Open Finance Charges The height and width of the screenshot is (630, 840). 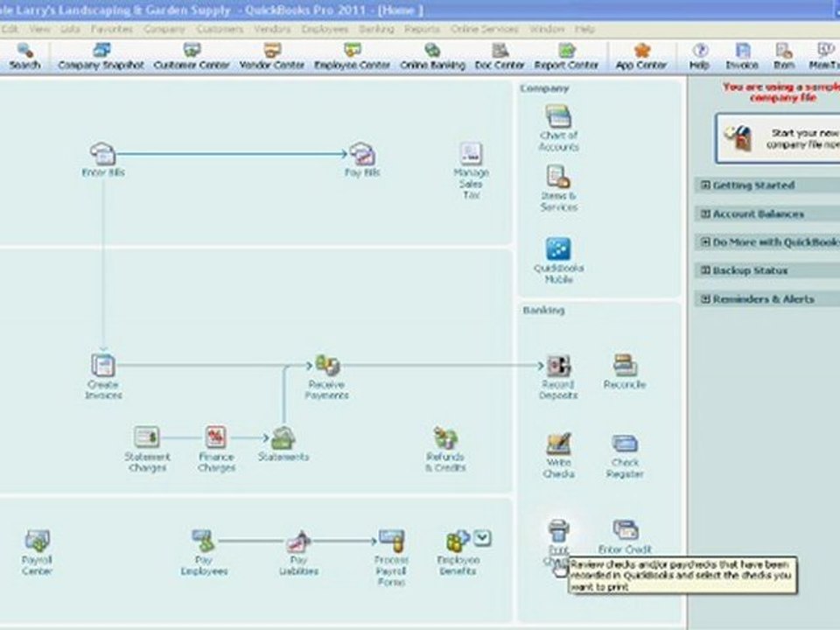pyautogui.click(x=216, y=449)
